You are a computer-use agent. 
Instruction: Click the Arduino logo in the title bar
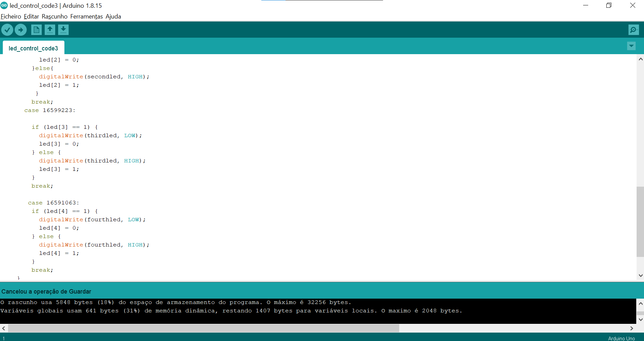click(4, 5)
